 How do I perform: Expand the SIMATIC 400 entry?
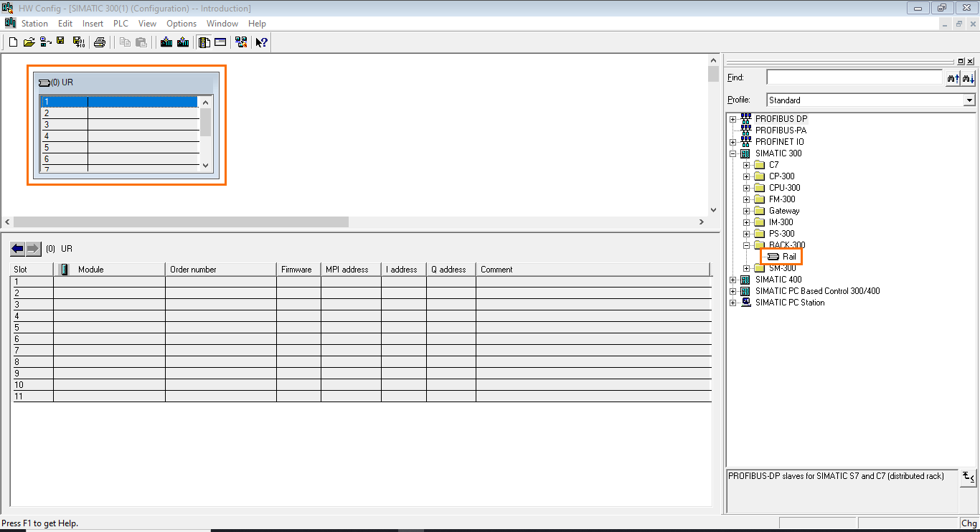[x=732, y=279]
